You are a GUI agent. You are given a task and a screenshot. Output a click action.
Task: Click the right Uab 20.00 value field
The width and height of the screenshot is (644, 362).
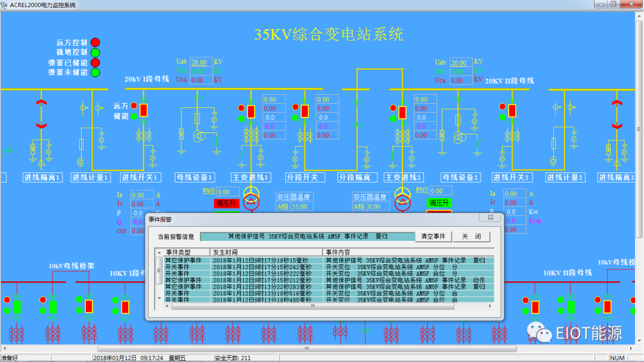(461, 63)
